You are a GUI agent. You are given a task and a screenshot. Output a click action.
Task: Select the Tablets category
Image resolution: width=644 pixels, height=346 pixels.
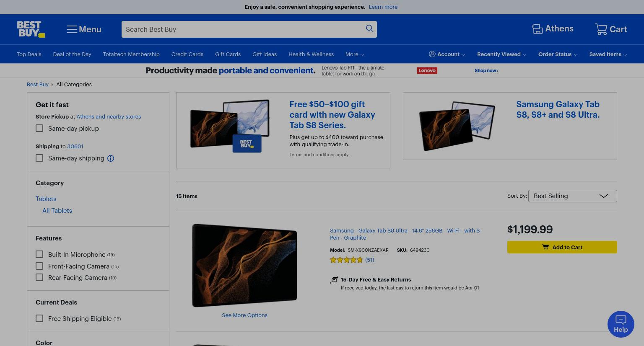click(x=46, y=199)
